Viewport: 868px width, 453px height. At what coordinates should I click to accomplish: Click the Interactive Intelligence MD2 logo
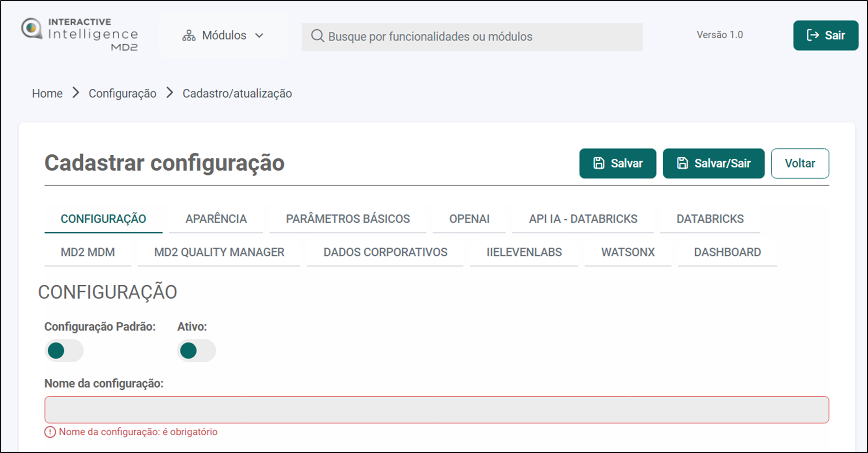tap(80, 34)
